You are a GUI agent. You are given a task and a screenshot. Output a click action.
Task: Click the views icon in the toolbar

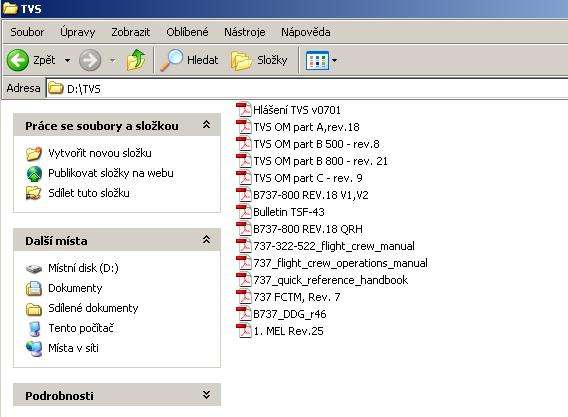click(317, 60)
